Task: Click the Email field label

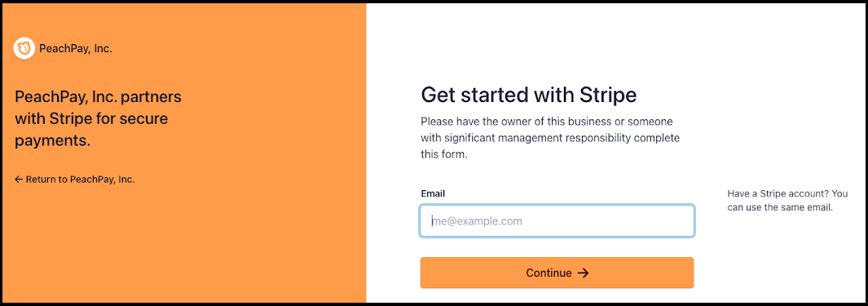Action: tap(433, 193)
